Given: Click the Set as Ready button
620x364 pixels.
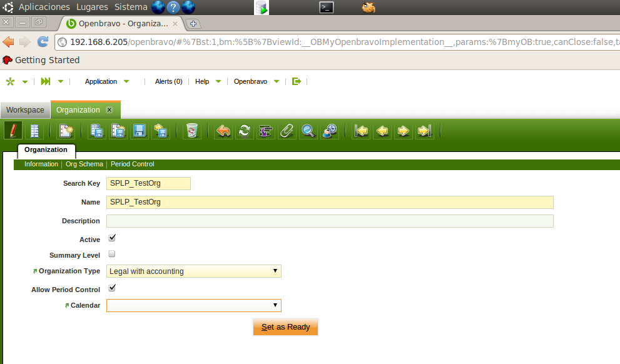Looking at the screenshot, I should [285, 327].
